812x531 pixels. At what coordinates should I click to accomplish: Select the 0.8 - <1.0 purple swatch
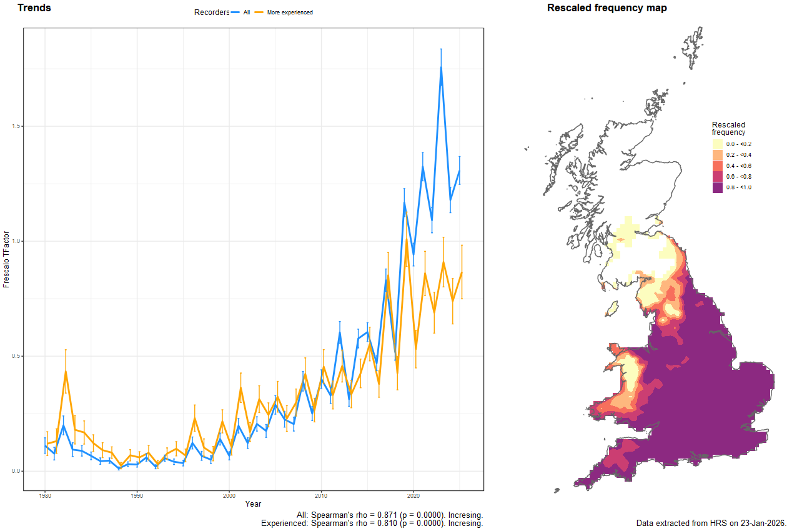tap(717, 187)
